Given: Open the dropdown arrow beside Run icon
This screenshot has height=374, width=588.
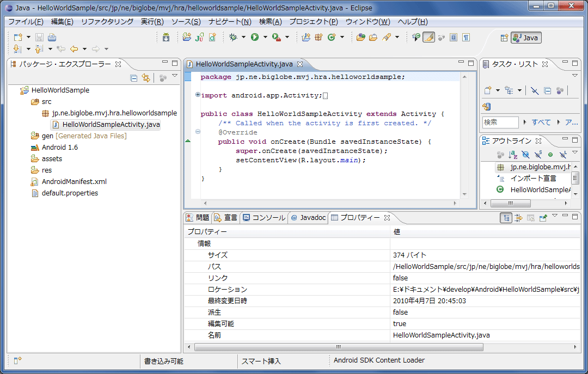Looking at the screenshot, I should coord(265,37).
